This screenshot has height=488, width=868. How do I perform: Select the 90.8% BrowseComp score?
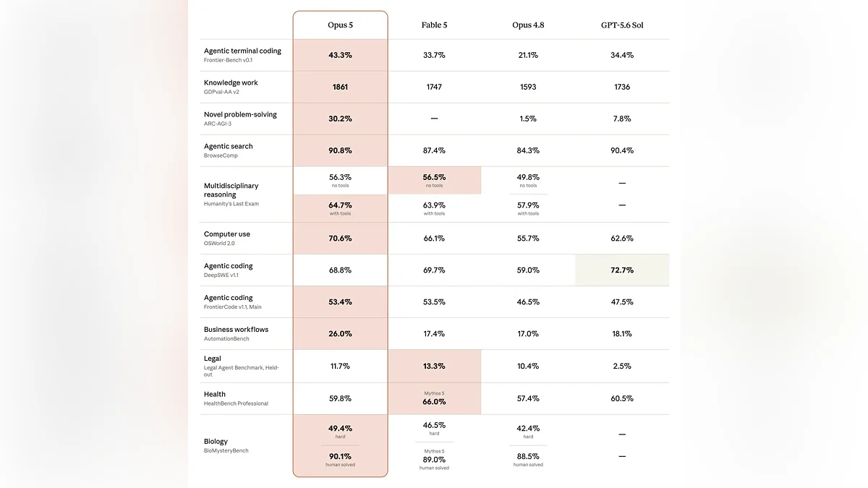coord(340,150)
